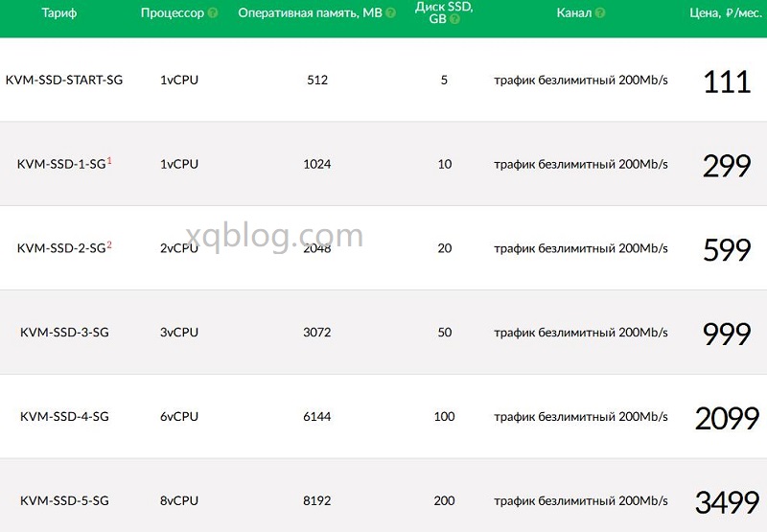
Task: Open the KVM-SSD-1-SG tariff
Action: [x=61, y=164]
